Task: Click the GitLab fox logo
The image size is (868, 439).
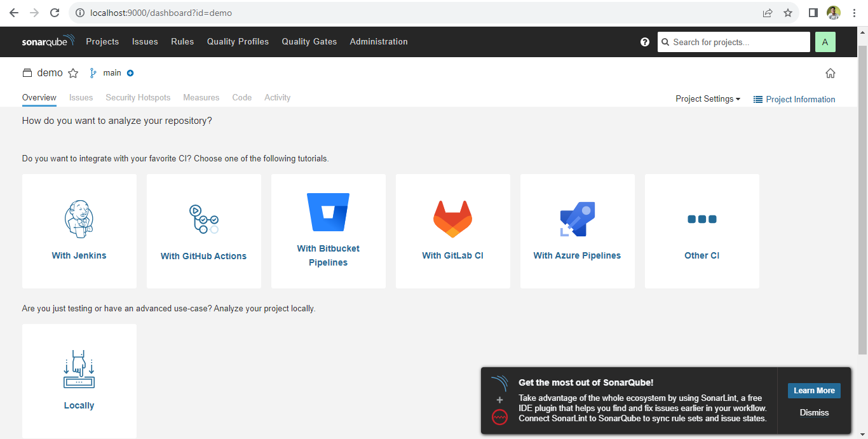Action: coord(452,219)
